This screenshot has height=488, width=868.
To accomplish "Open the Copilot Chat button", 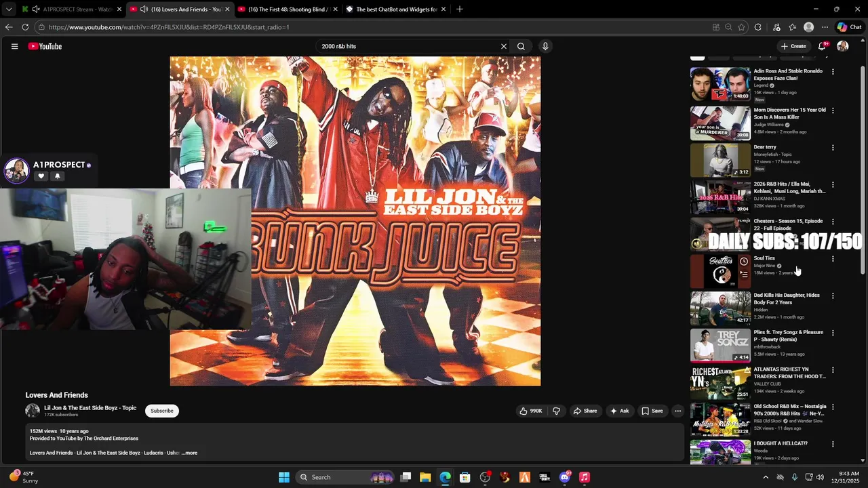I will click(849, 27).
